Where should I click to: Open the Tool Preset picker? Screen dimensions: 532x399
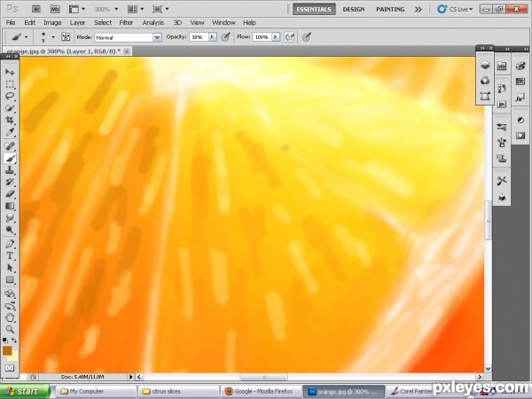click(x=20, y=36)
